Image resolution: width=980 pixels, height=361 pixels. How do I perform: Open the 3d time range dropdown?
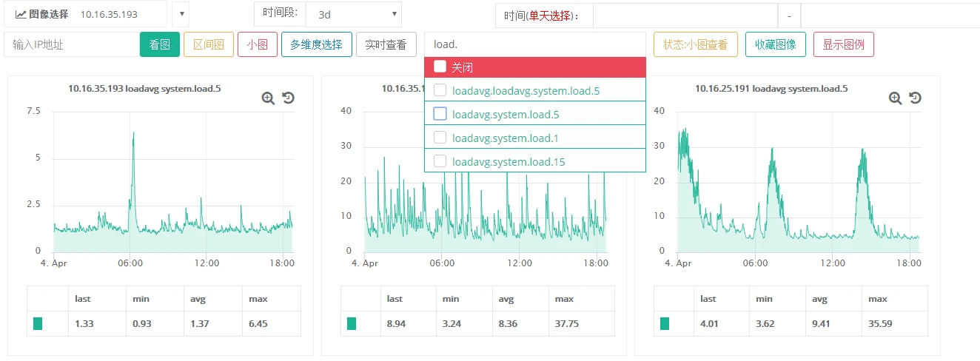coord(354,14)
